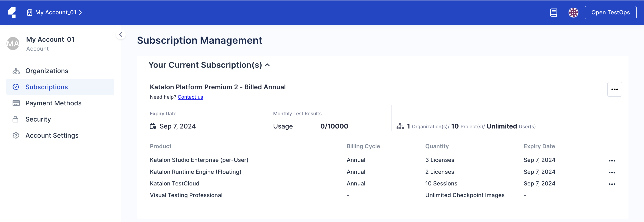The image size is (644, 222).
Task: Click the Contact us link
Action: 190,97
